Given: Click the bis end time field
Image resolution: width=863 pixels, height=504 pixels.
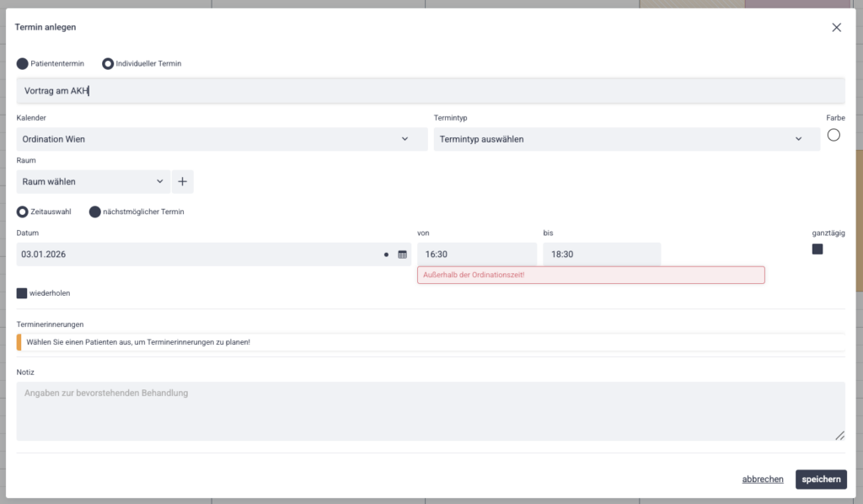Looking at the screenshot, I should 602,255.
